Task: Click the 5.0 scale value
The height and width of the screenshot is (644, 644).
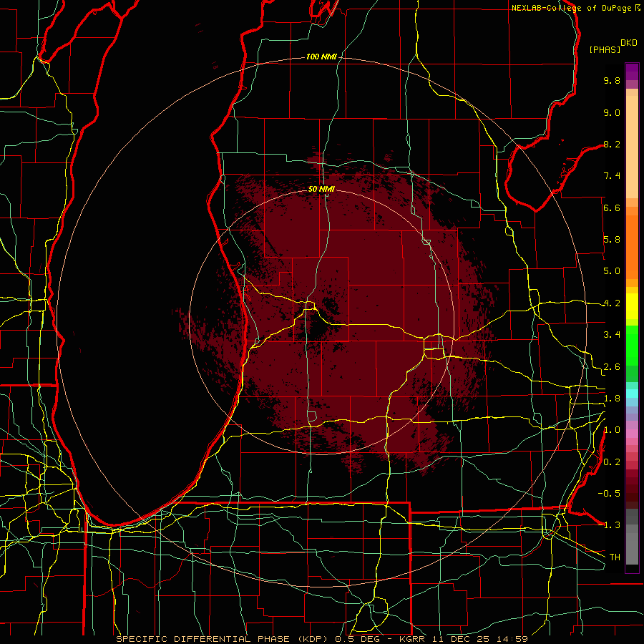Action: coord(612,271)
